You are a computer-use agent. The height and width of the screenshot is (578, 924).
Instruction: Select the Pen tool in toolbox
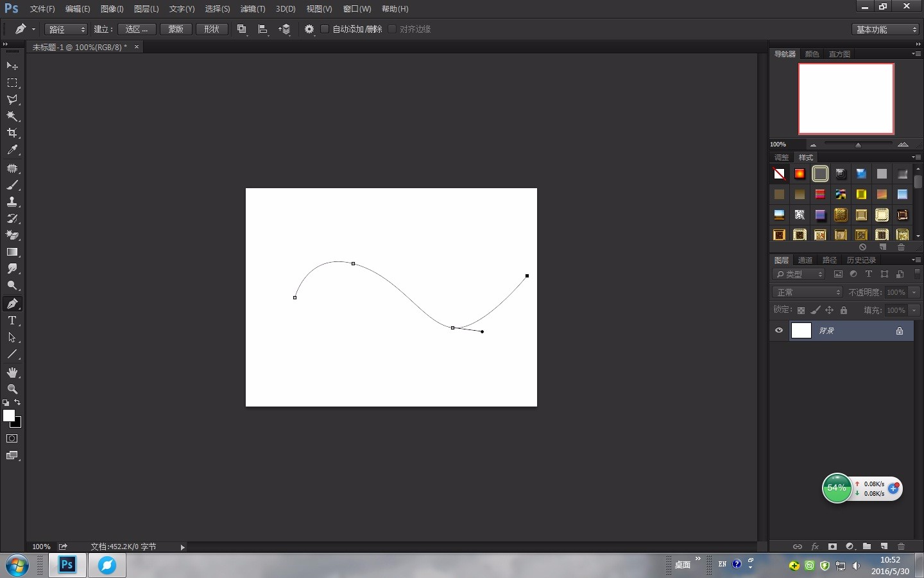tap(12, 304)
